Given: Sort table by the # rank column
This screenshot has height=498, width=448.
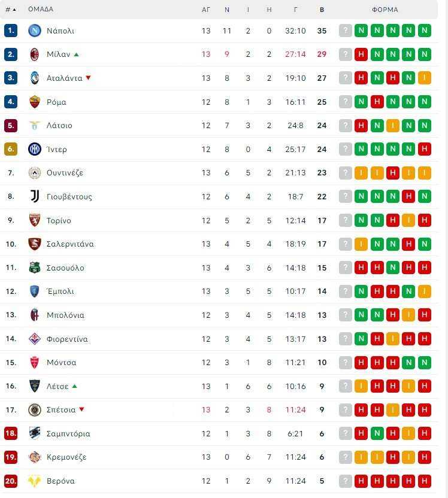Looking at the screenshot, I should pyautogui.click(x=11, y=10).
